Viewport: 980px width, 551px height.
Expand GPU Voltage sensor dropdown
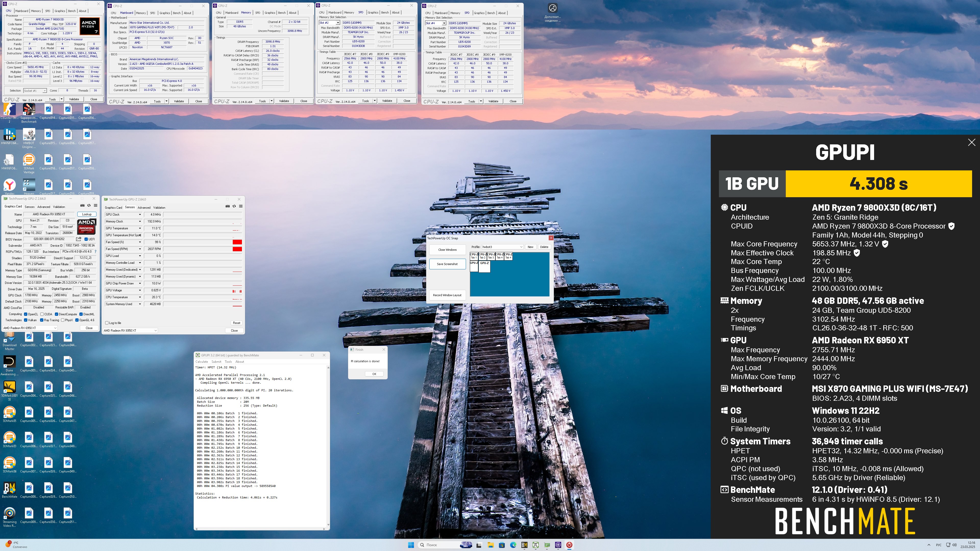140,290
